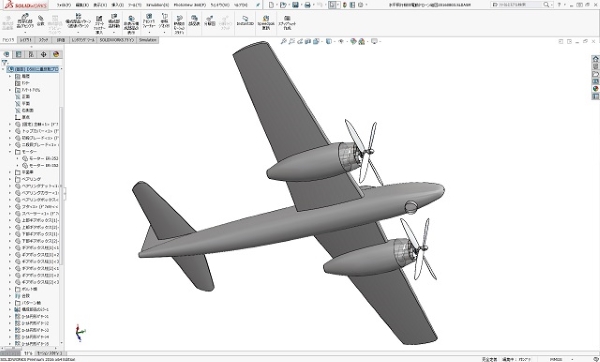Click the Save icon in top toolbar

click(x=295, y=5)
